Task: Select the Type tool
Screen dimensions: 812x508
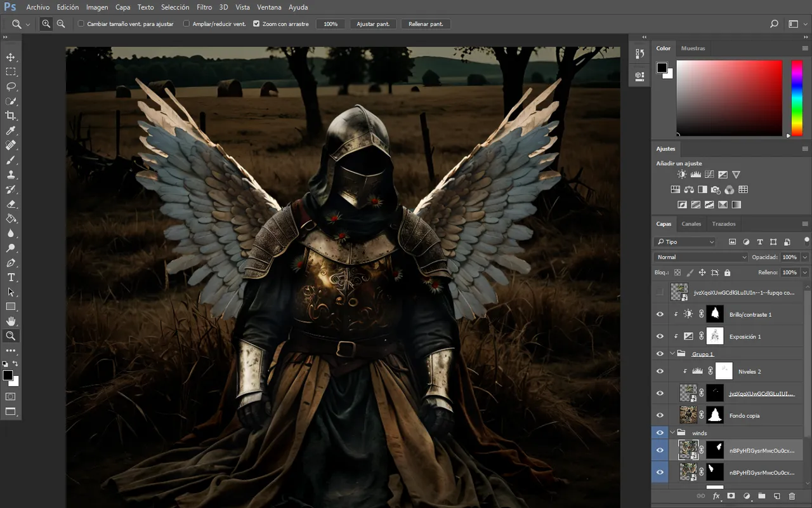Action: [11, 277]
